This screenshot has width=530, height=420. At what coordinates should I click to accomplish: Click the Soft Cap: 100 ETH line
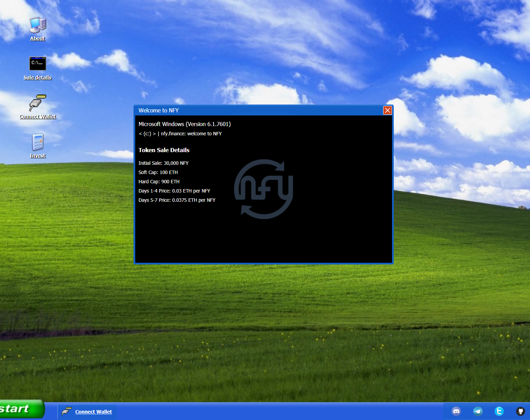[158, 172]
